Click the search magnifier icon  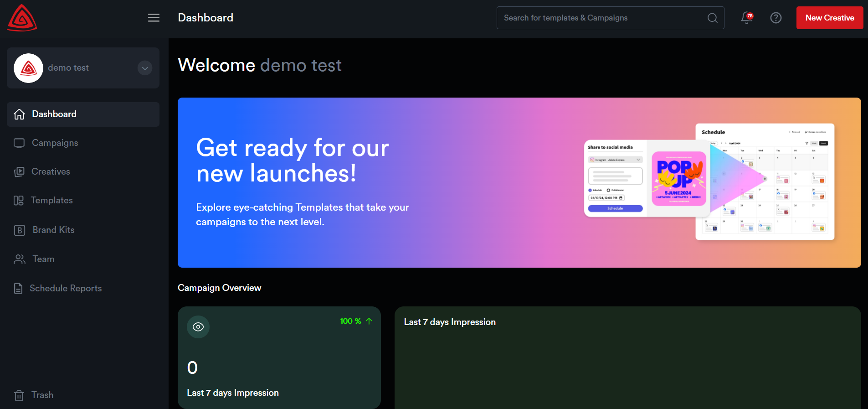tap(712, 18)
